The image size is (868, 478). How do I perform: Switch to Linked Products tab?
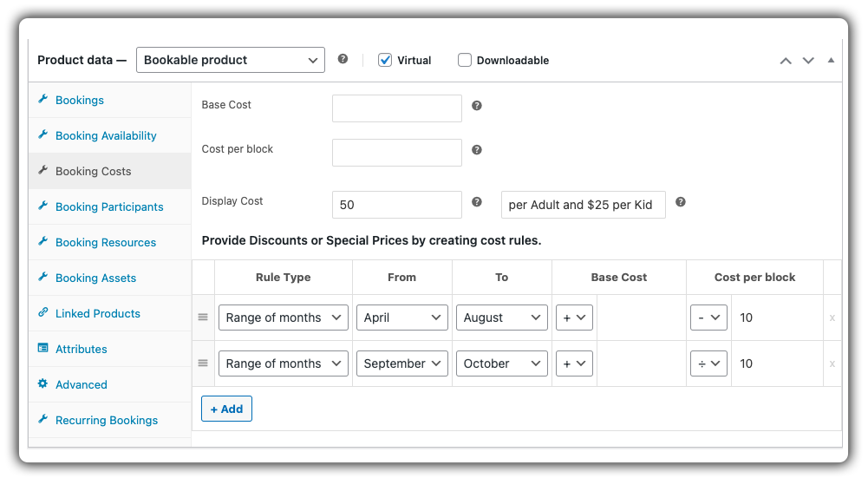click(109, 313)
